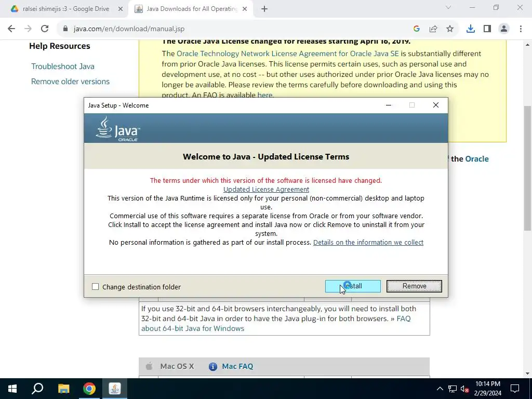Show hidden system tray icons
The image size is (532, 399).
[440, 389]
